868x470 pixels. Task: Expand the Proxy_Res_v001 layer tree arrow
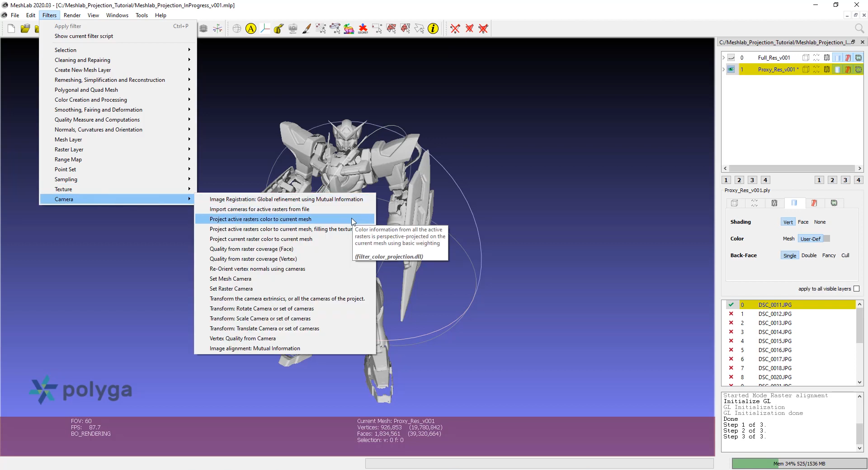[723, 70]
